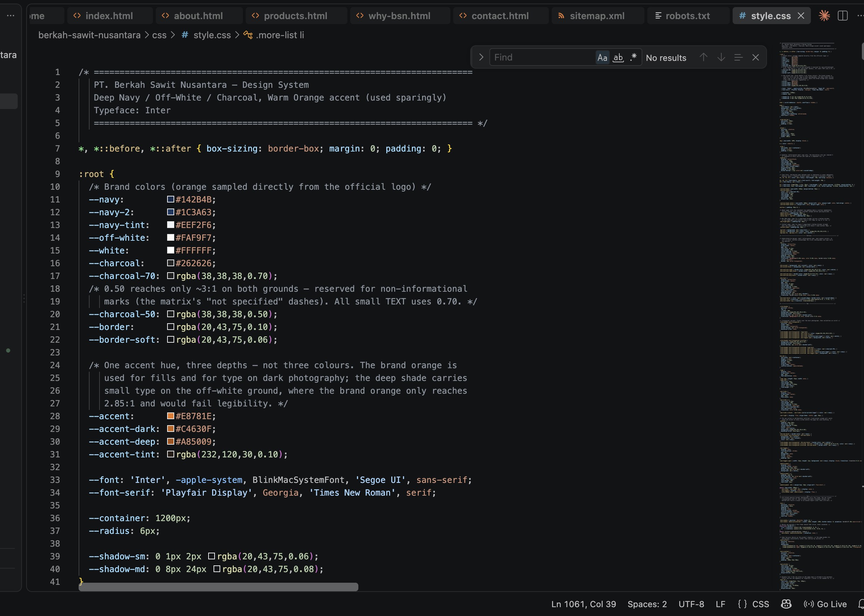Change indentation via Spaces: 2
Viewport: 864px width, 616px height.
647,604
